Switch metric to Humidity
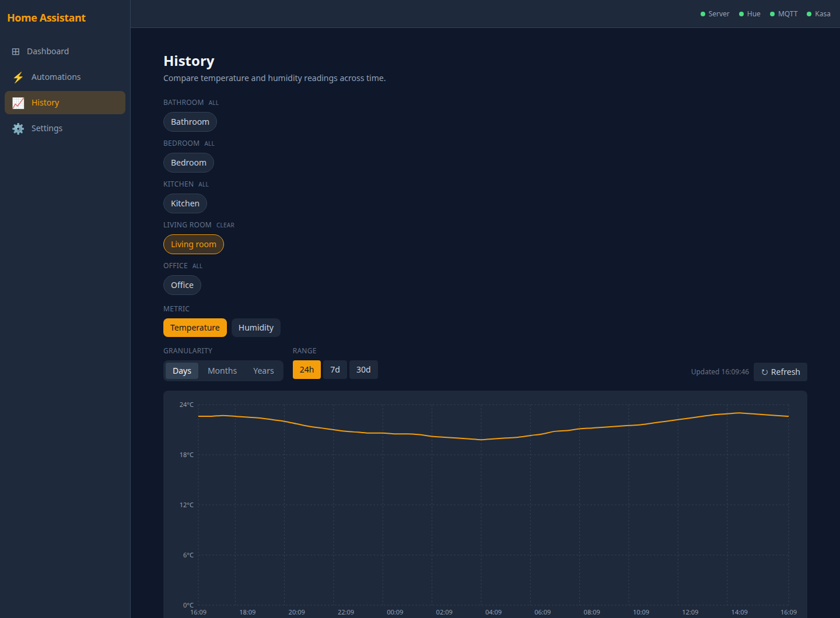 click(x=256, y=328)
